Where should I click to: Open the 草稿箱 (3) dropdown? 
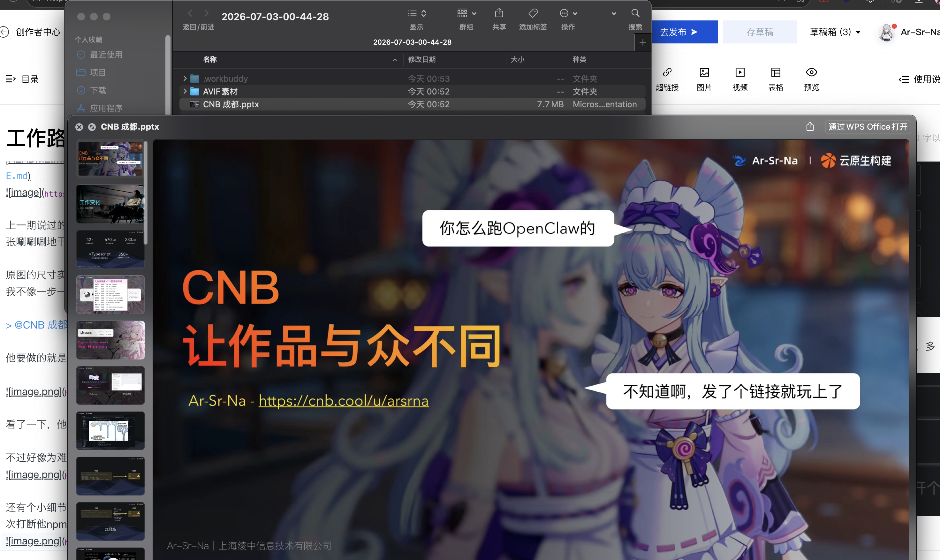[835, 32]
